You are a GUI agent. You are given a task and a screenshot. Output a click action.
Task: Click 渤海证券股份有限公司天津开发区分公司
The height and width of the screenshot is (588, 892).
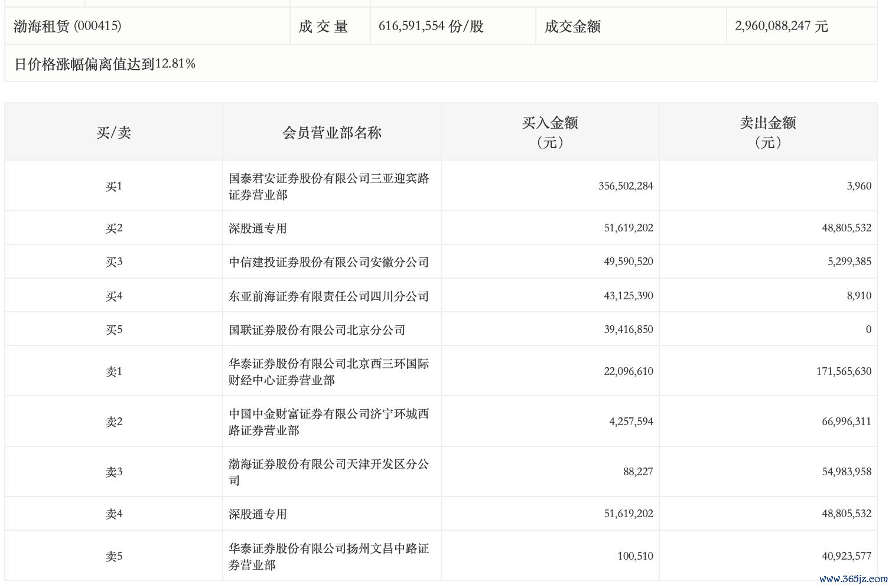pyautogui.click(x=329, y=472)
